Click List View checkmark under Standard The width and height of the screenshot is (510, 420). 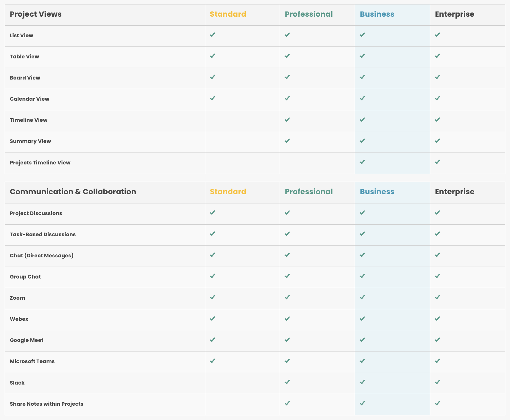(212, 35)
